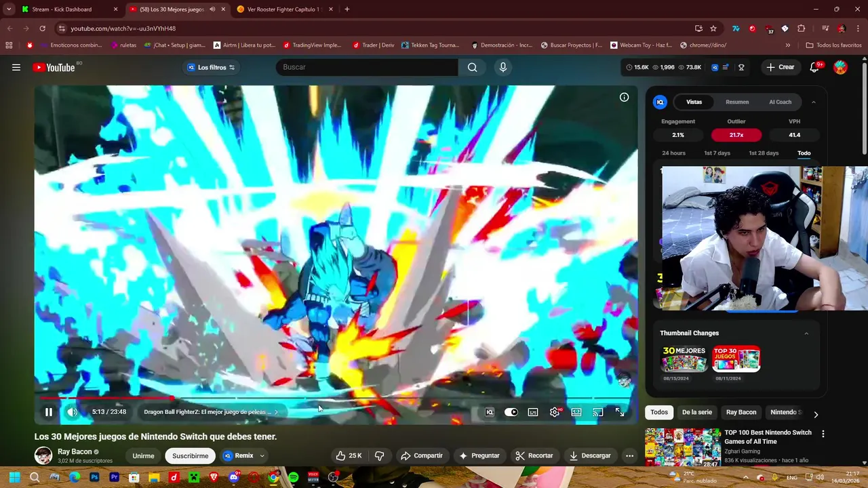Toggle subtitles in the player
868x488 pixels.
[533, 412]
